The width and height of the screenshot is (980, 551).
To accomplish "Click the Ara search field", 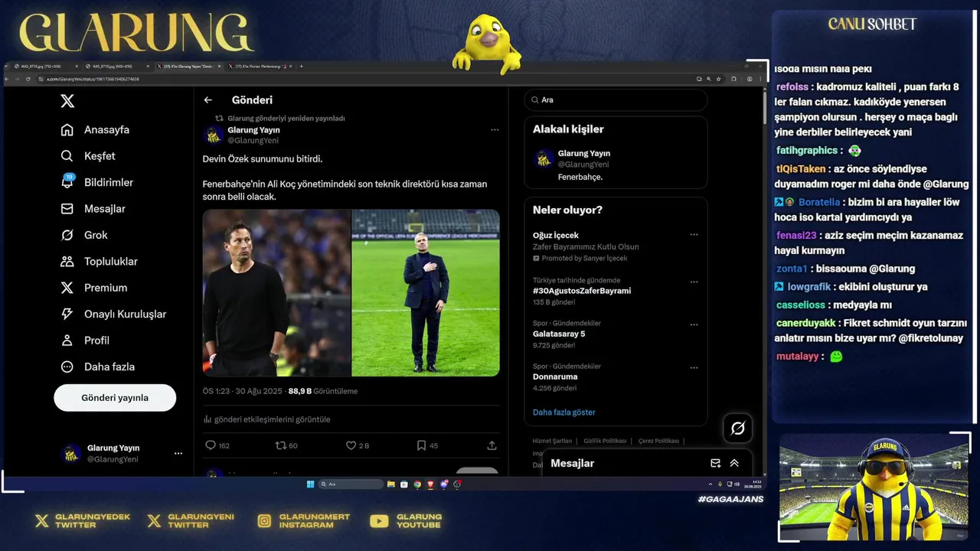I will [616, 100].
